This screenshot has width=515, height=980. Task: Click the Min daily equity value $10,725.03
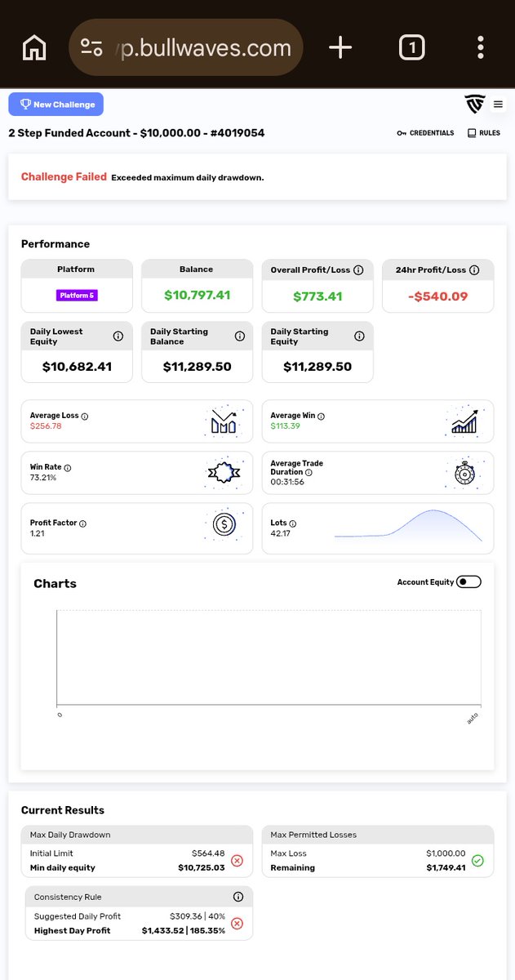coord(201,867)
